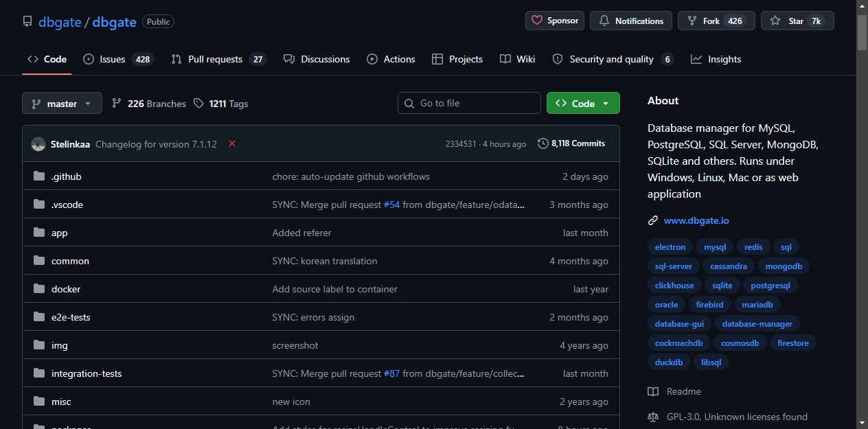Select the duckdb topic tag
868x429 pixels.
669,362
